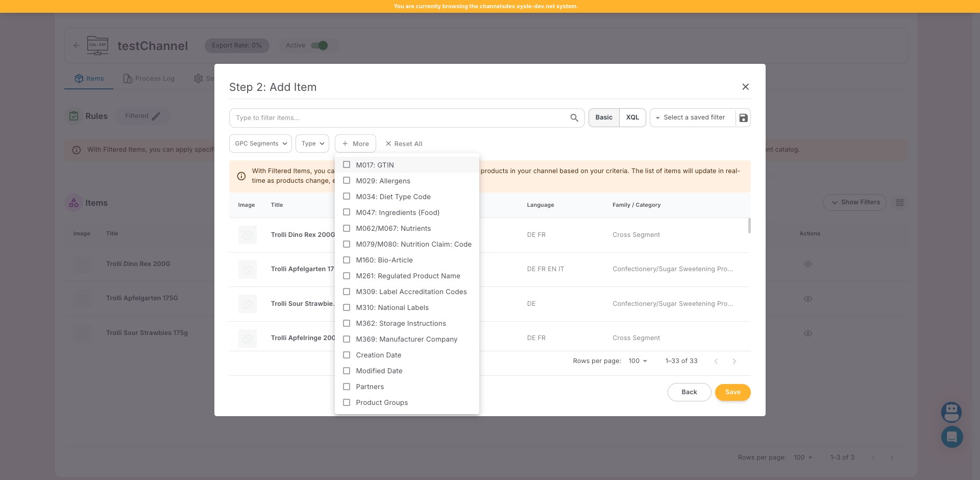Click the Reset All link
Screen dimensions: 980x480
pyautogui.click(x=404, y=144)
